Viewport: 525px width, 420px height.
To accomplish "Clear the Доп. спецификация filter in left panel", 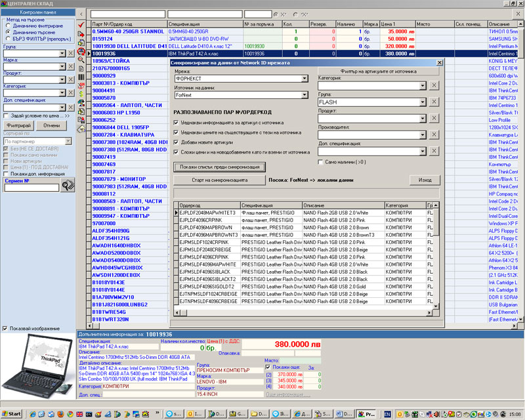I will tap(71, 107).
